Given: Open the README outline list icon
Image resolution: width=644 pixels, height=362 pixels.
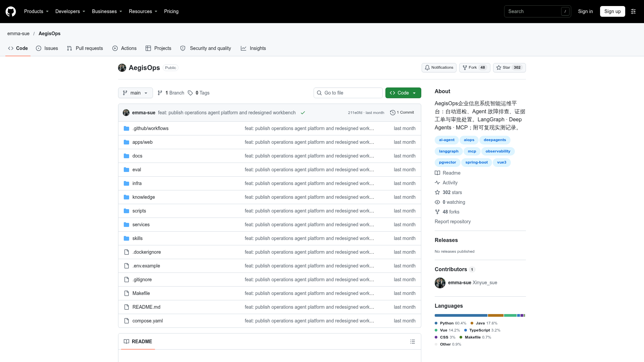Looking at the screenshot, I should (413, 342).
